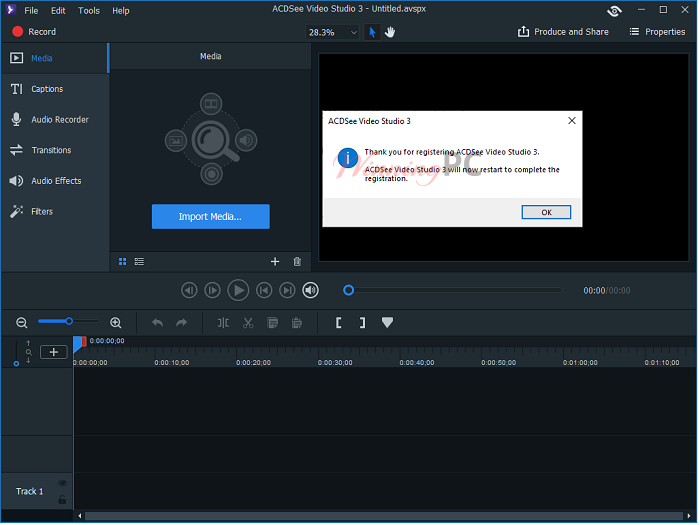Open the Tools menu

(89, 10)
